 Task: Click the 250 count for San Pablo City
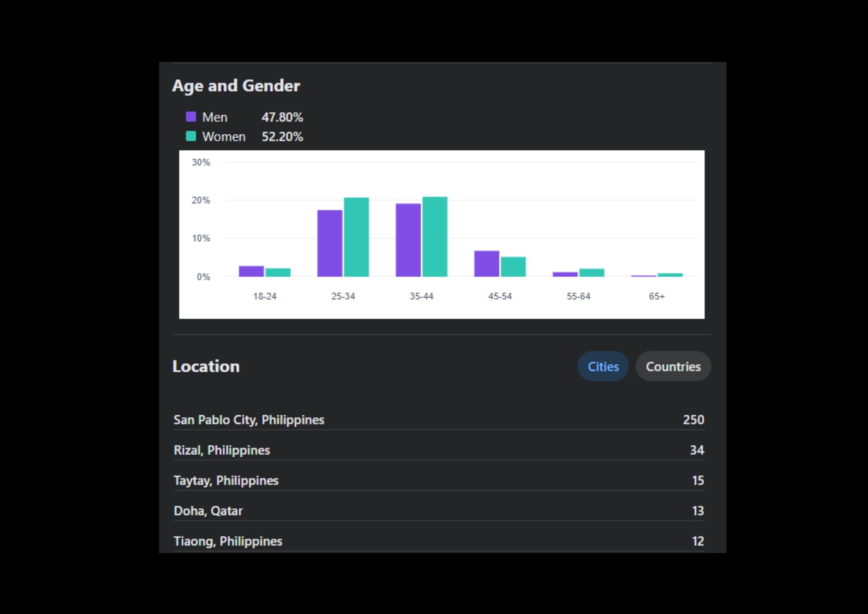(693, 420)
